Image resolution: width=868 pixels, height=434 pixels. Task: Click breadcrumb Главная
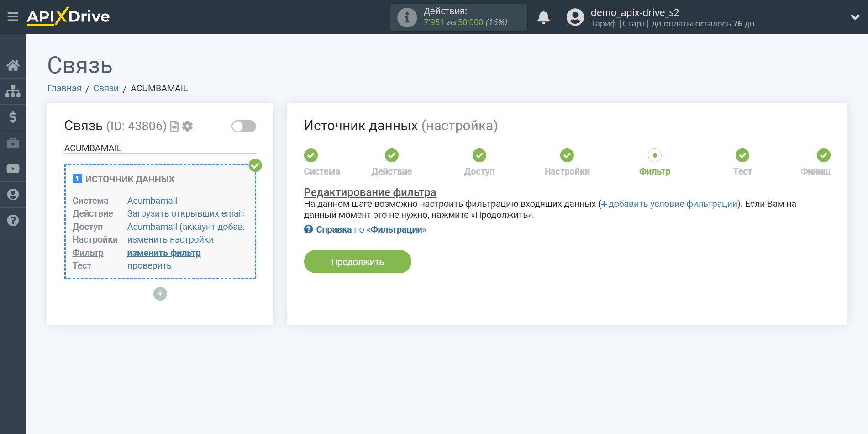point(64,88)
